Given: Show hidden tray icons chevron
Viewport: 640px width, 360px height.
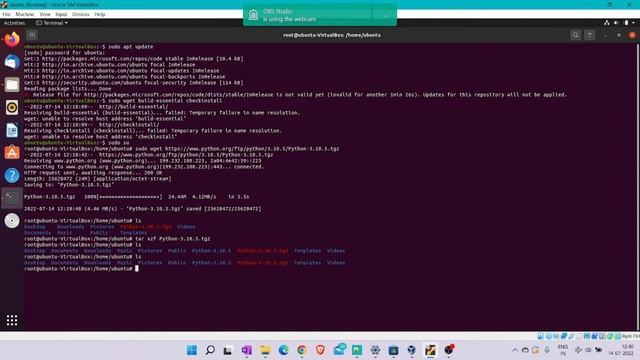Looking at the screenshot, I should tap(515, 350).
